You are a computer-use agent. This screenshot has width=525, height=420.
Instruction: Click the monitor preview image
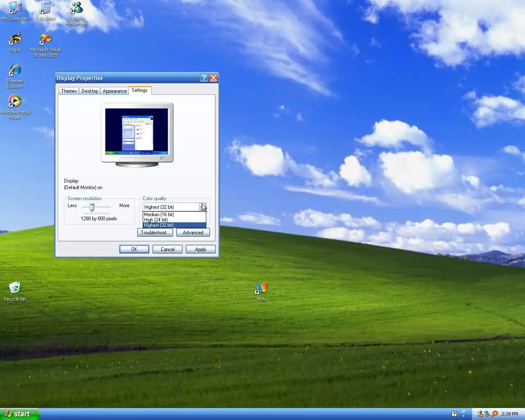(137, 135)
